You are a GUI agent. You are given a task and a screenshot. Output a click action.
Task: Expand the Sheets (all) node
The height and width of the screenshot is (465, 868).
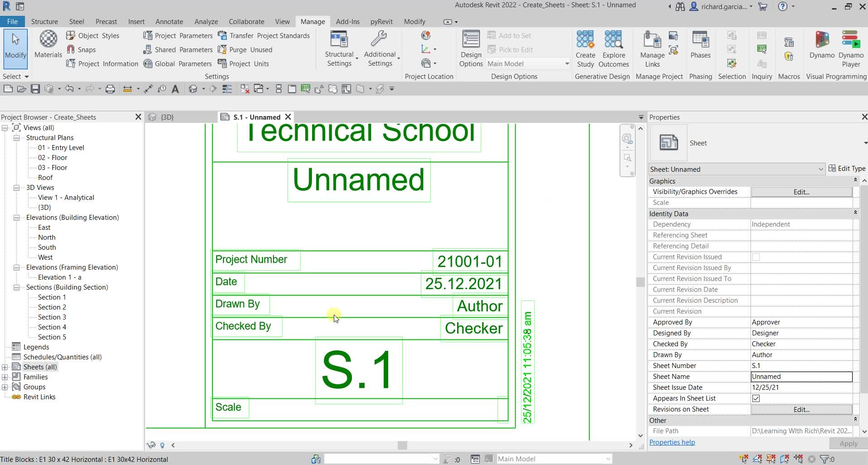tap(5, 367)
